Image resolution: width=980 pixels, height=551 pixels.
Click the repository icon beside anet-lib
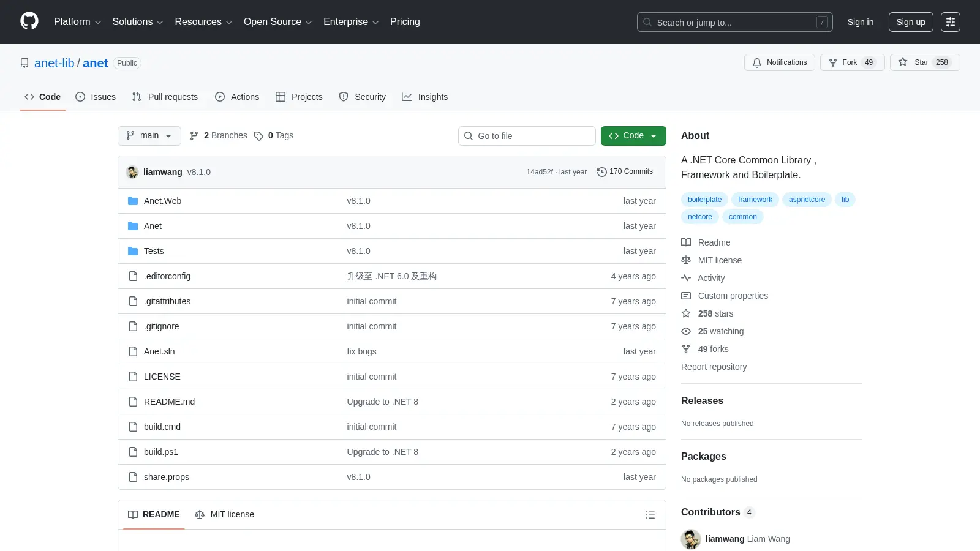pyautogui.click(x=24, y=63)
